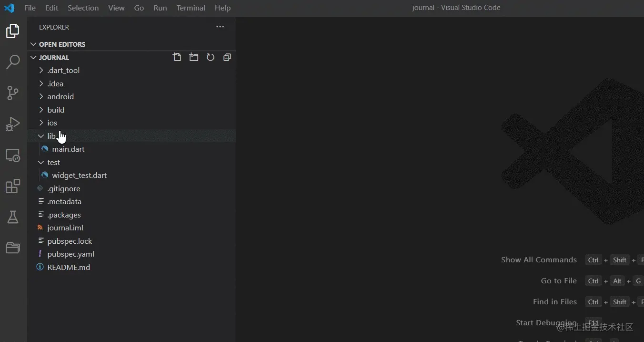Open the Run menu
The image size is (644, 342).
point(160,8)
